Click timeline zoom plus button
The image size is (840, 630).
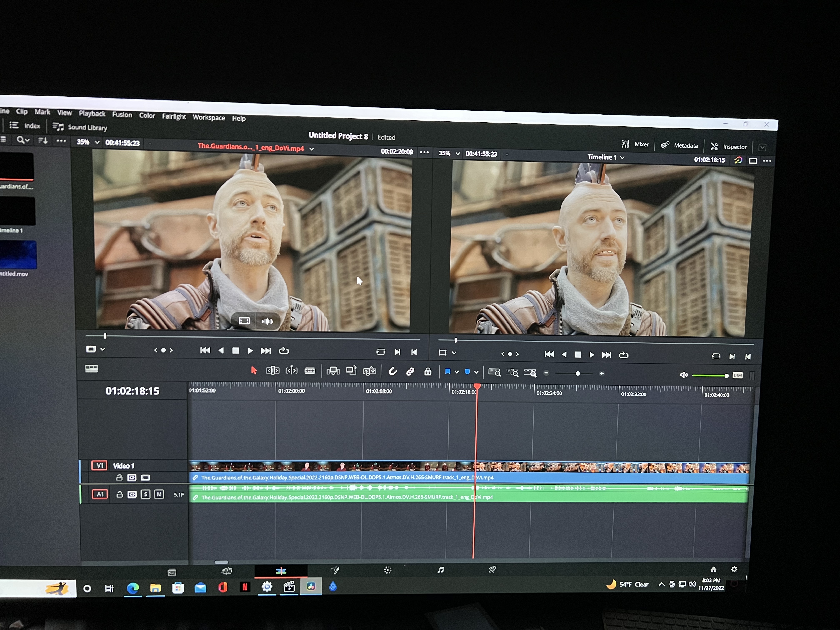[602, 374]
